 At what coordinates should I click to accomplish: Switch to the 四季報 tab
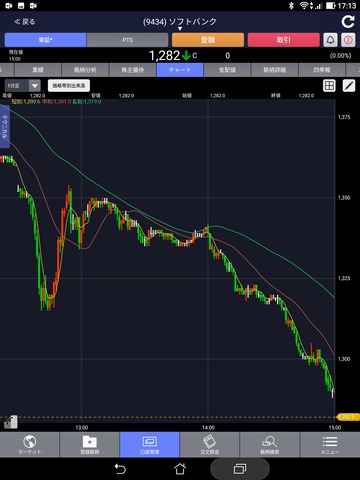click(322, 70)
